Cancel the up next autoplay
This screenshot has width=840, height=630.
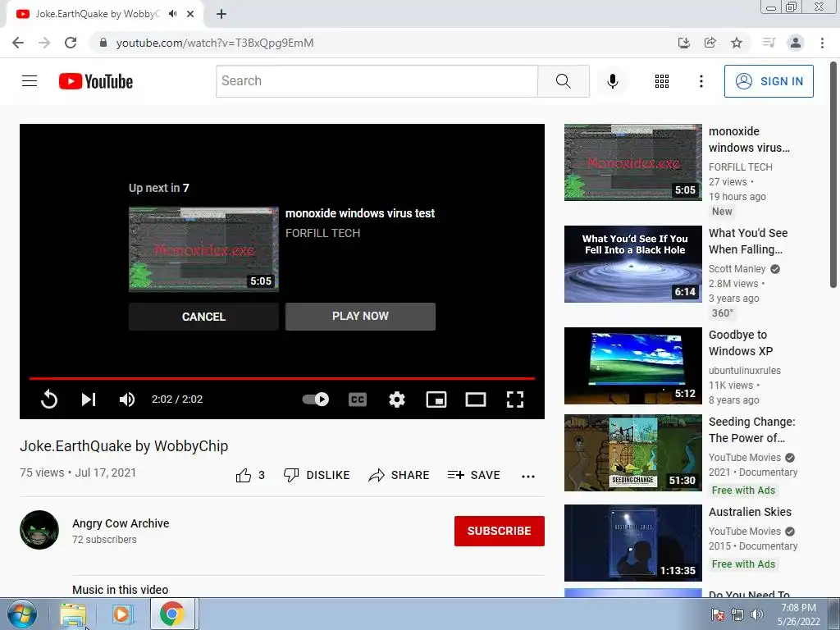[203, 317]
